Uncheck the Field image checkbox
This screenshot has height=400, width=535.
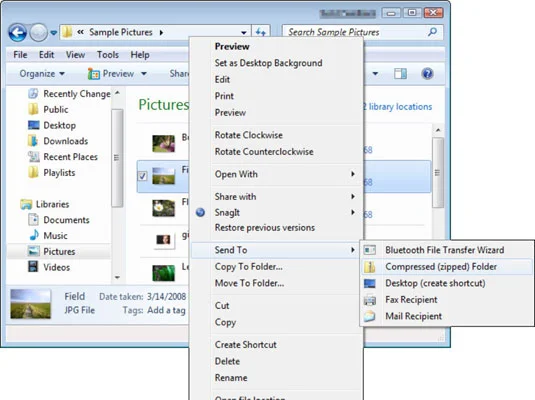143,176
